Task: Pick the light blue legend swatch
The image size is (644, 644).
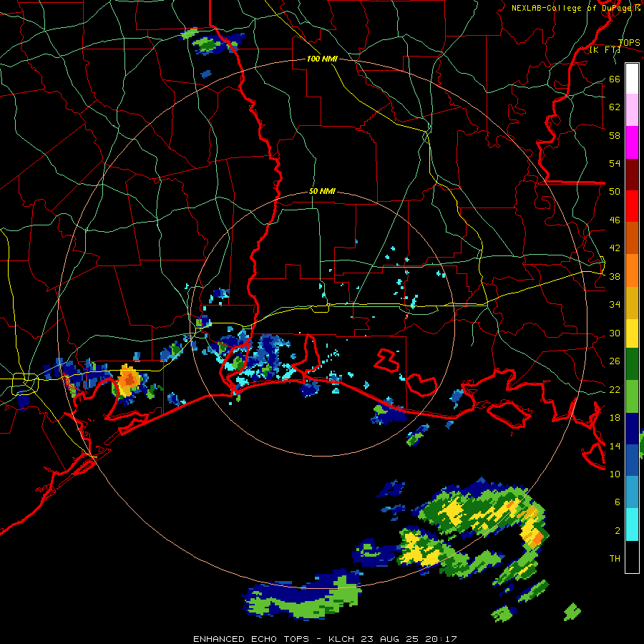Action: tap(632, 492)
